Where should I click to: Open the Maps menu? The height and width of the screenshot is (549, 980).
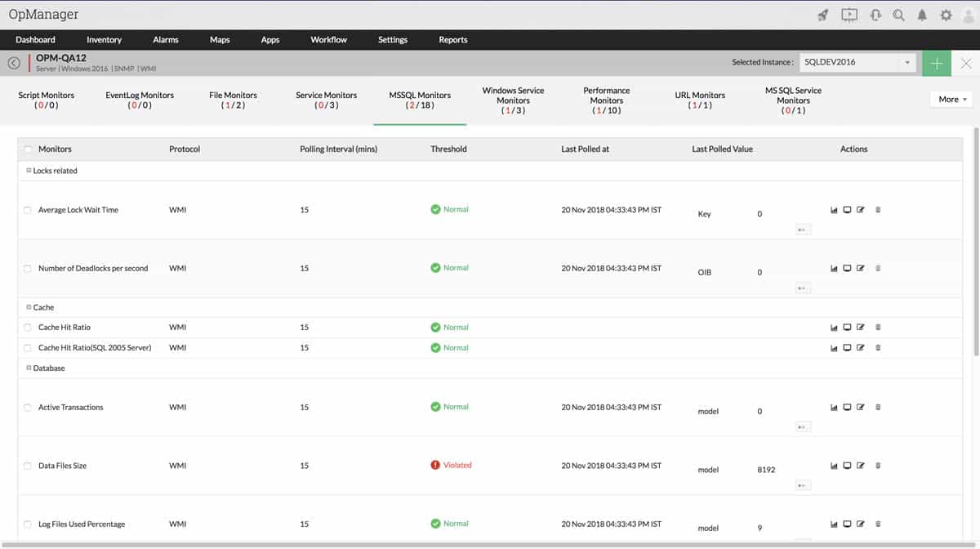pos(220,39)
